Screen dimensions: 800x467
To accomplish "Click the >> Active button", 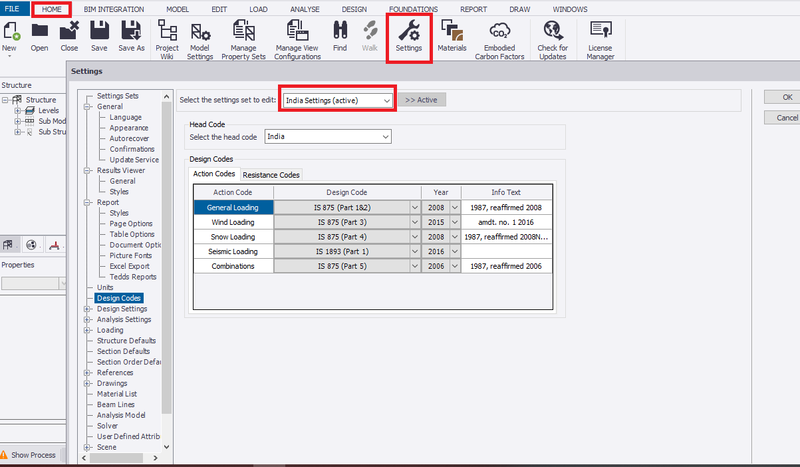I will [421, 100].
